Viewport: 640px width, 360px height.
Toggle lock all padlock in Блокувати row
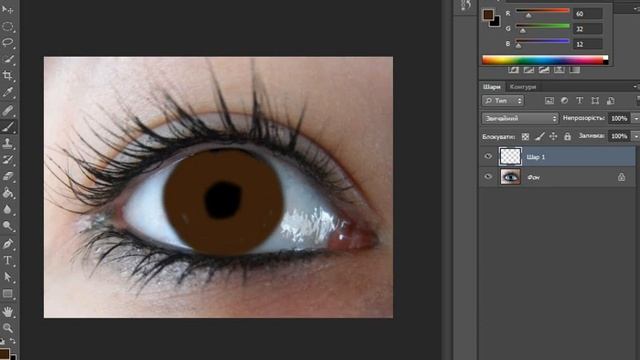click(567, 136)
